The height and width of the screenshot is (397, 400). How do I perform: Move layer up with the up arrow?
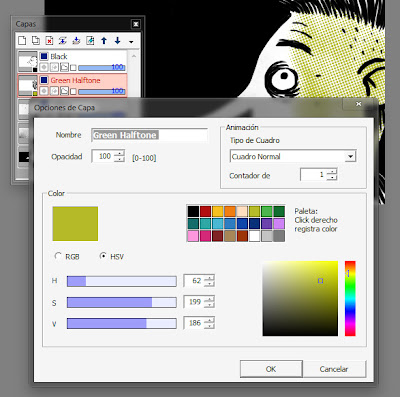[104, 41]
